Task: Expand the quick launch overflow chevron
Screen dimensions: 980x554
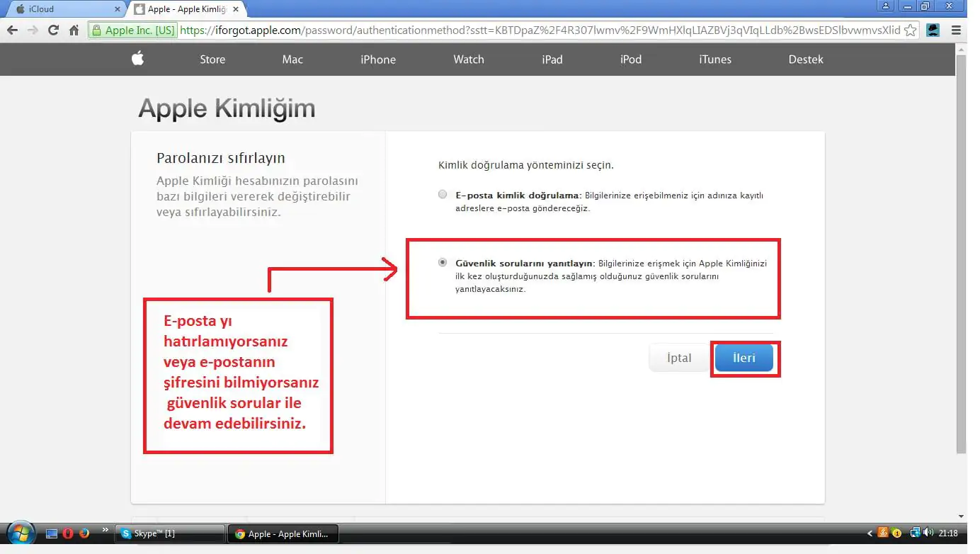Action: coord(105,529)
